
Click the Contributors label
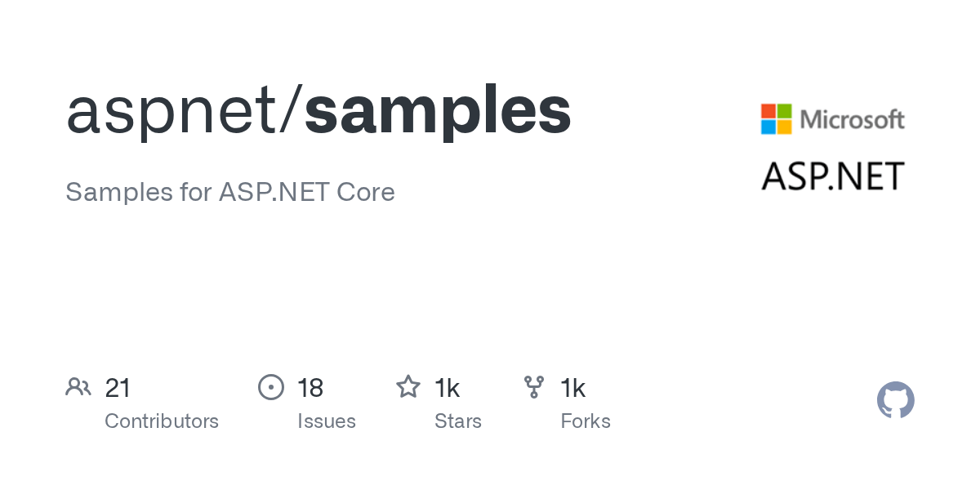[x=162, y=421]
